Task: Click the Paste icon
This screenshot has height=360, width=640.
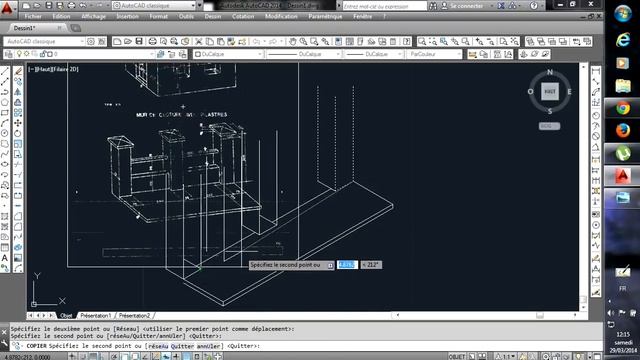Action: click(x=221, y=41)
